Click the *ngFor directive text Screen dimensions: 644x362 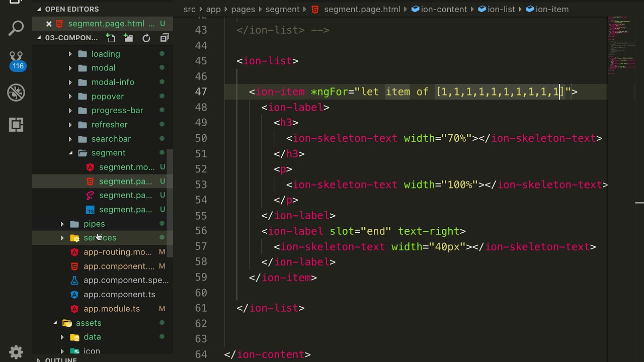[329, 92]
